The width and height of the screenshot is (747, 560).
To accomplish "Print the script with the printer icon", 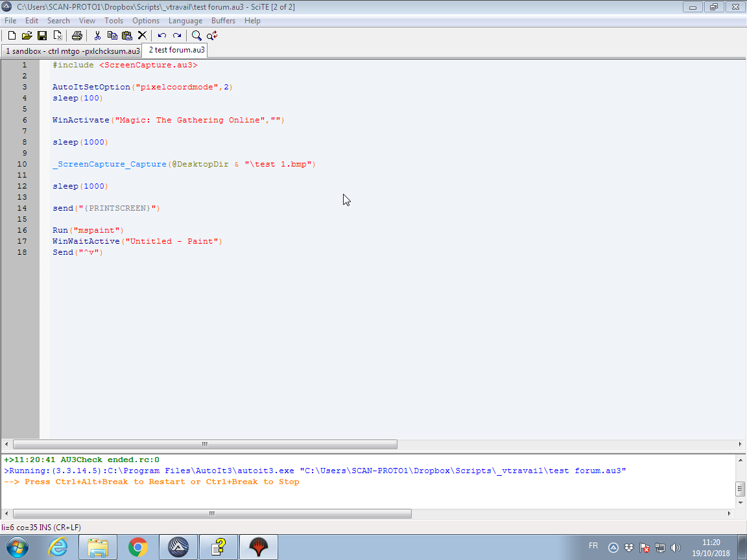I will [x=77, y=36].
